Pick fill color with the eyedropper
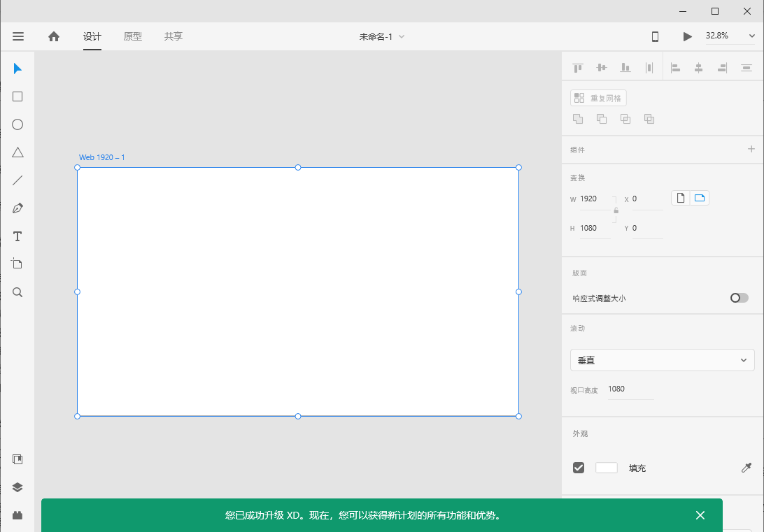The width and height of the screenshot is (764, 532). click(746, 468)
